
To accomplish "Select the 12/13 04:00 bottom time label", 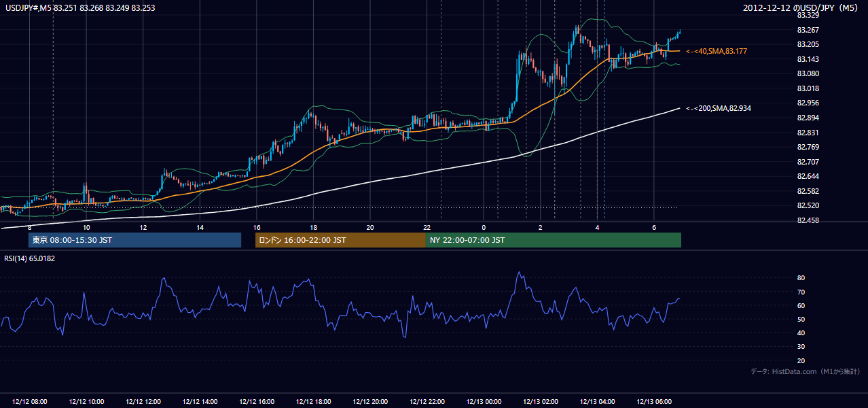I will coord(597,402).
